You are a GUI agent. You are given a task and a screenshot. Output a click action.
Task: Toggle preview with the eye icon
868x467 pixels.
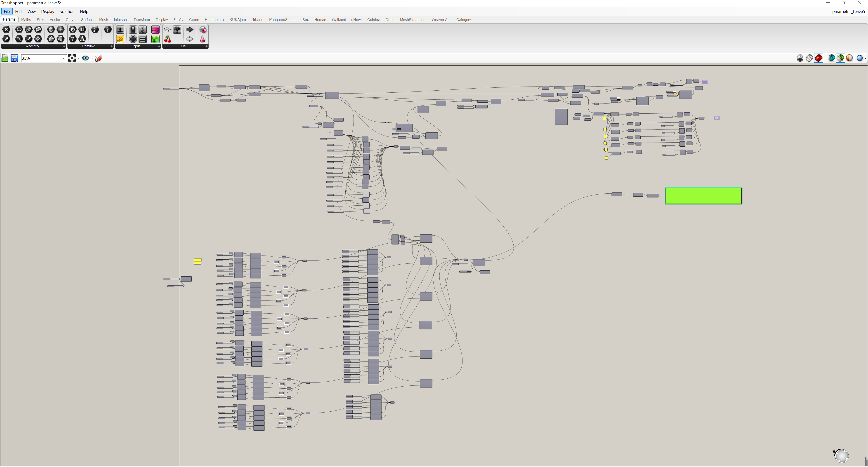click(x=85, y=58)
